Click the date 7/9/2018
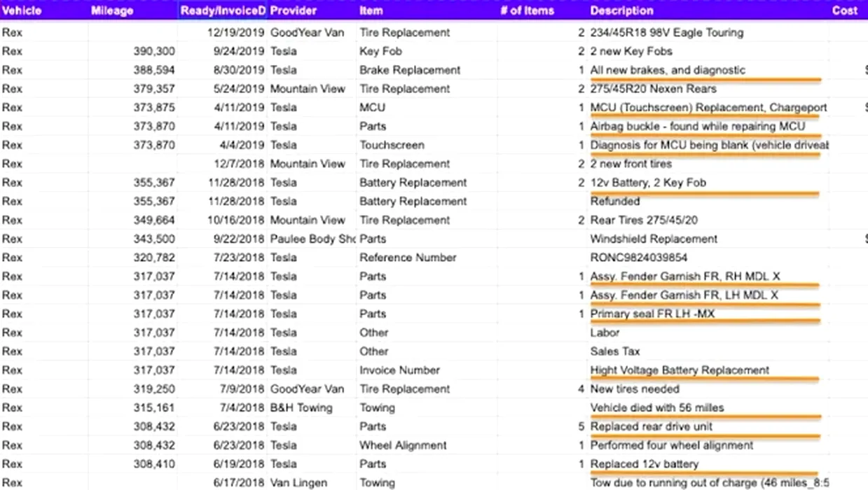Viewport: 868px width, 490px height. click(x=242, y=388)
